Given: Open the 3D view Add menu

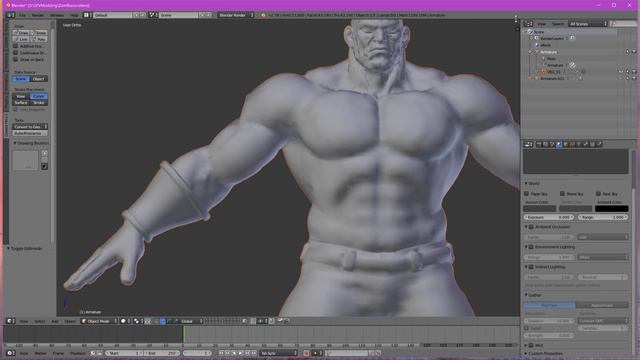Looking at the screenshot, I should point(55,321).
